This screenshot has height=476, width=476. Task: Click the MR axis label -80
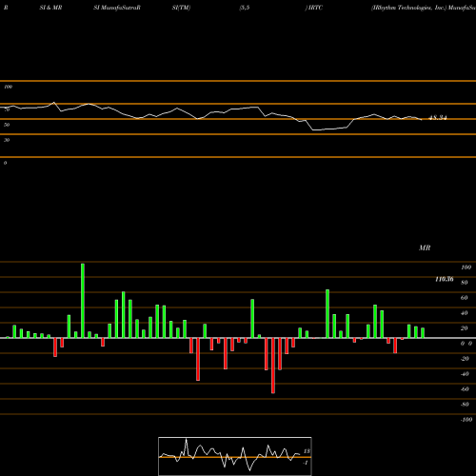coord(465,405)
